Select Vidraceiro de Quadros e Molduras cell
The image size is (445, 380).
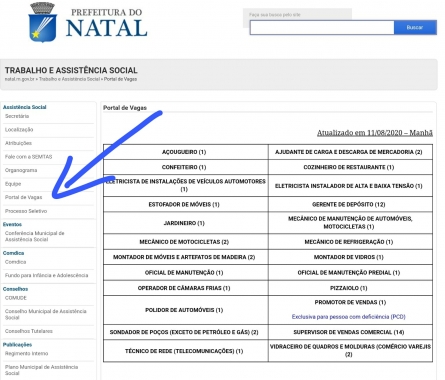pyautogui.click(x=350, y=351)
